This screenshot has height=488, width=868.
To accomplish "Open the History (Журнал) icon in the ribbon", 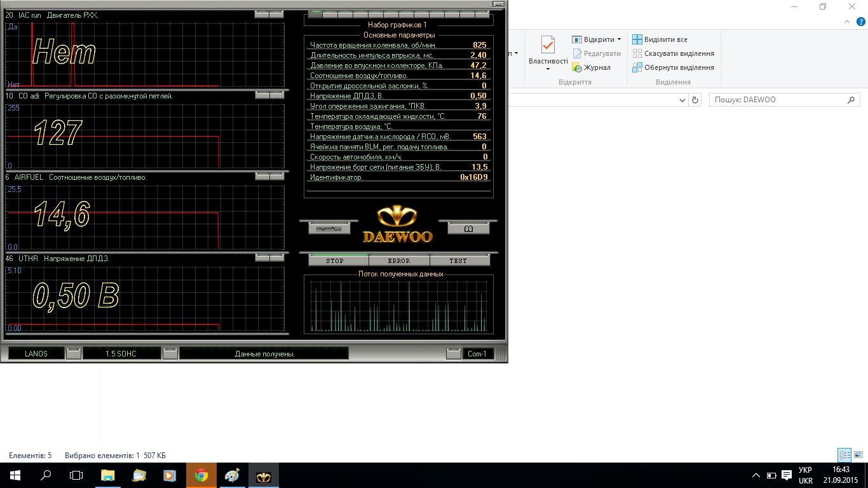I will tap(578, 67).
